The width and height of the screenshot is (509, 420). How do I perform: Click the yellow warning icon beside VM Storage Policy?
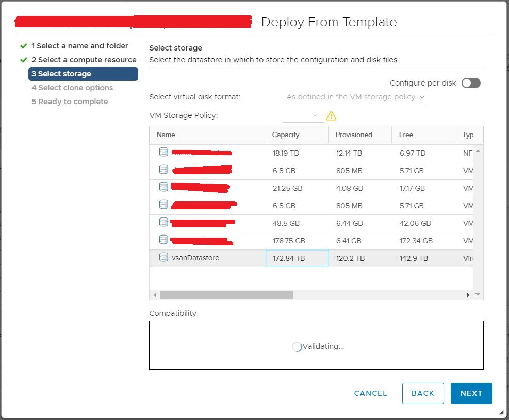pyautogui.click(x=331, y=115)
